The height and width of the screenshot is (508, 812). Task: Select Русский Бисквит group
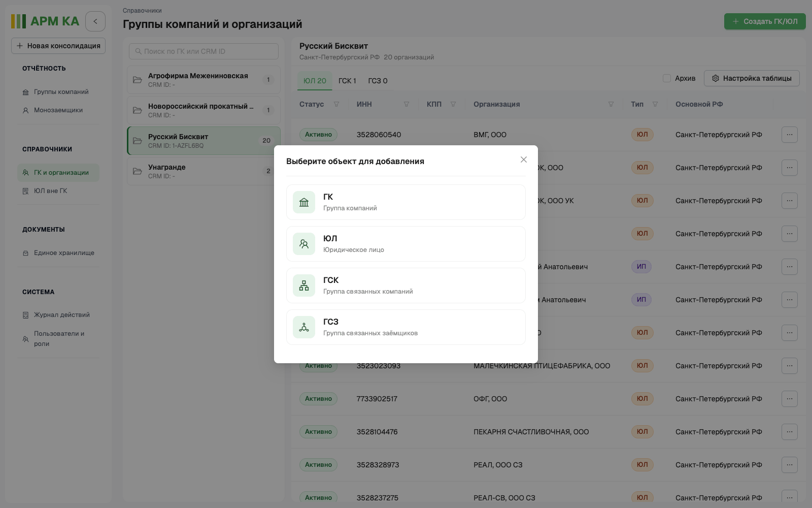[204, 141]
